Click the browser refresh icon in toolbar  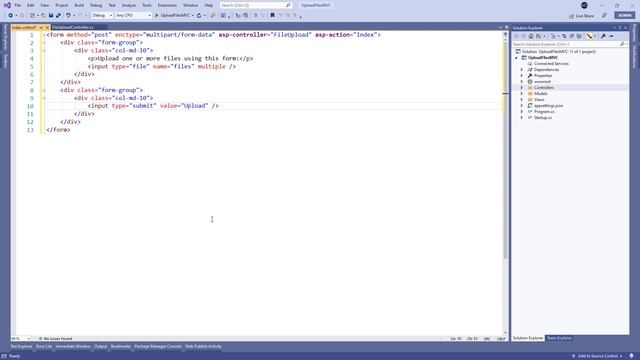pyautogui.click(x=199, y=16)
